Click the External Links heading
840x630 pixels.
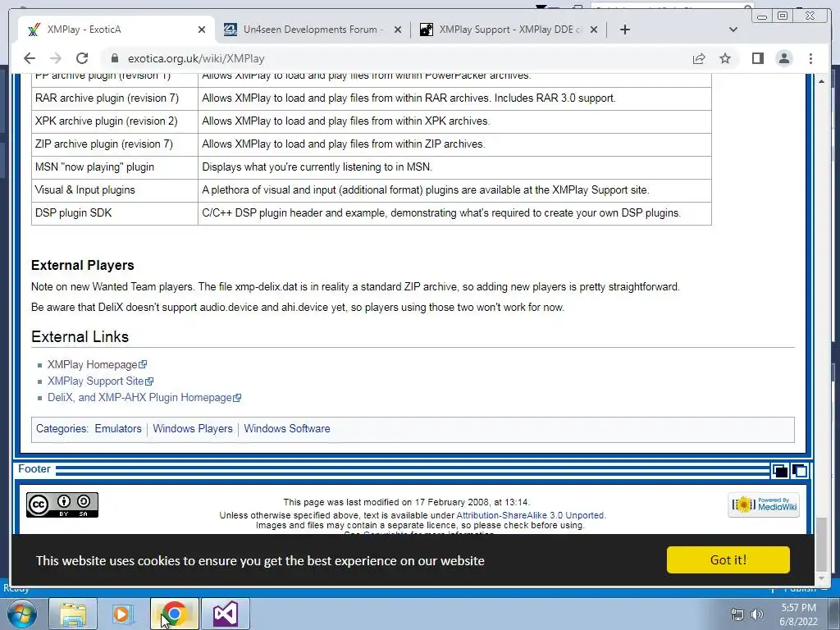pos(80,336)
